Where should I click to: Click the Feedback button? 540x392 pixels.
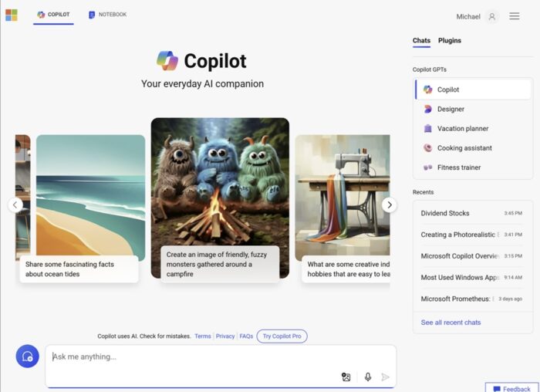coord(511,388)
